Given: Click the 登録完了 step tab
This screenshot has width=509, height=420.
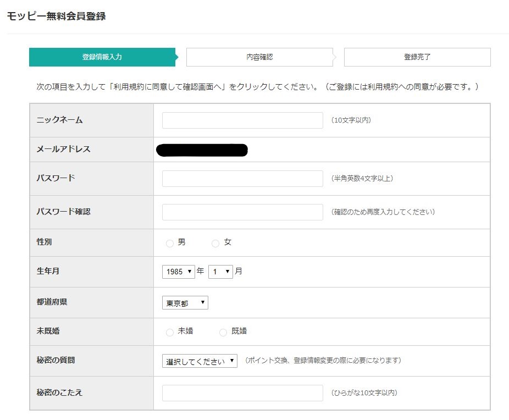Looking at the screenshot, I should [417, 57].
